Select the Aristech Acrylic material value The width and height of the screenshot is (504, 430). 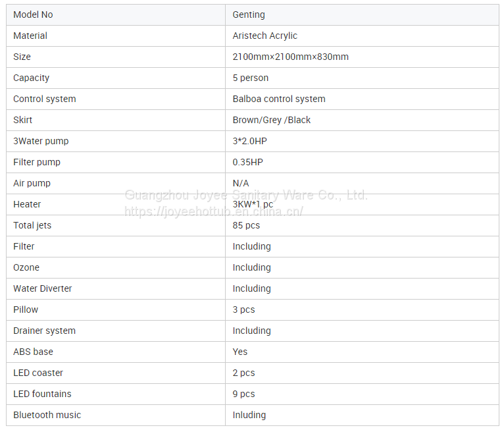click(x=265, y=36)
